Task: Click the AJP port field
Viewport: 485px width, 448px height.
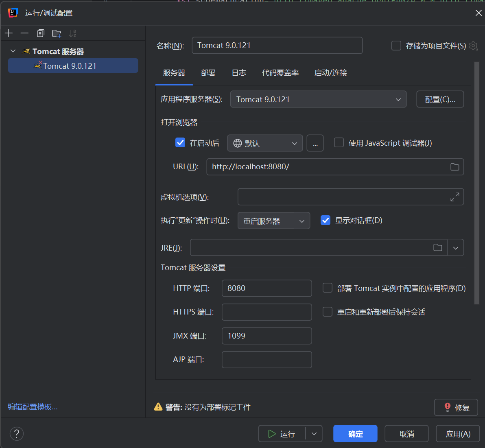Action: (x=267, y=360)
